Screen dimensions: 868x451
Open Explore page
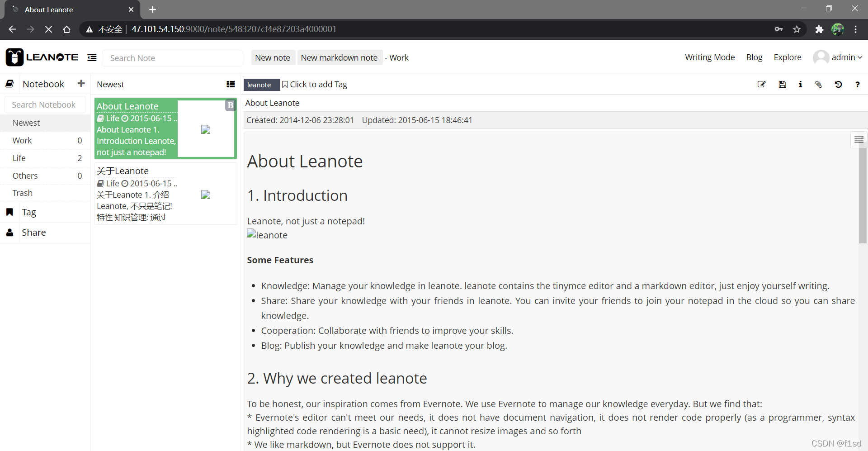point(788,57)
